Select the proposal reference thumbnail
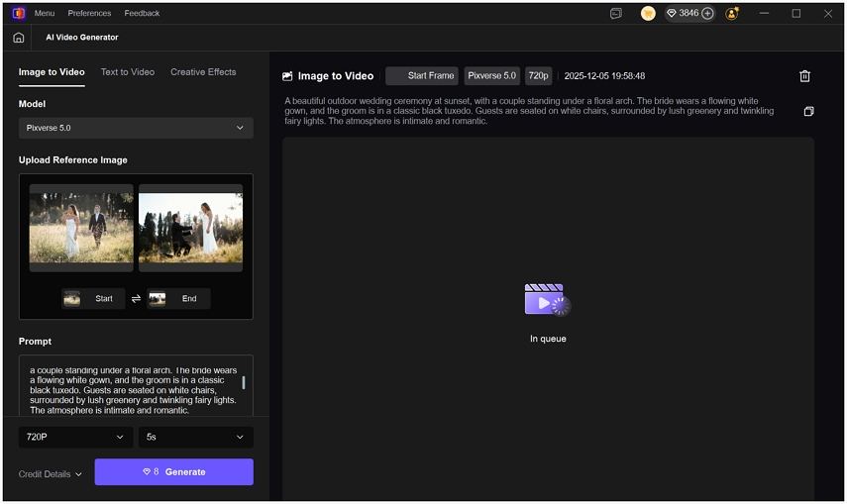Viewport: 847px width, 504px height. point(190,228)
